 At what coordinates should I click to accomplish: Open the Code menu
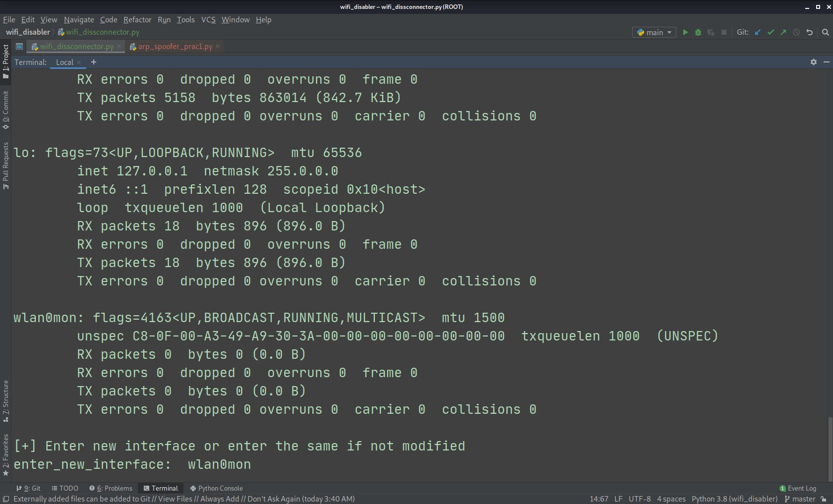point(109,20)
